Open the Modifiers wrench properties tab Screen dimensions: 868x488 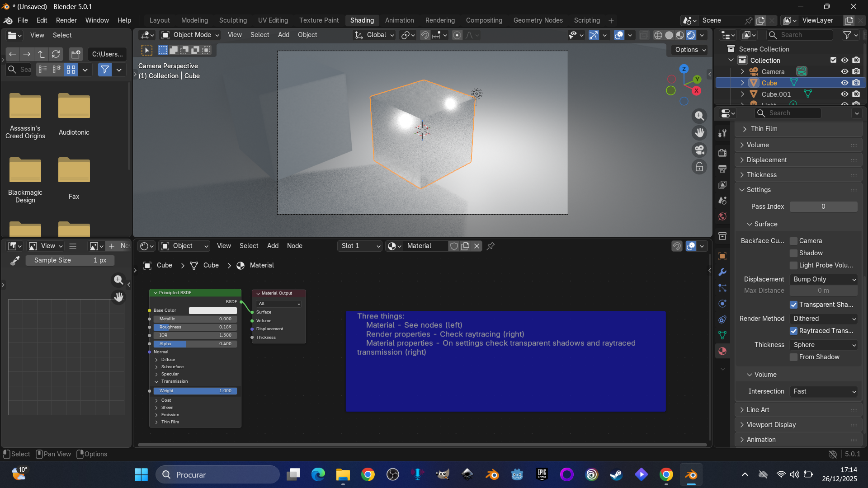722,272
